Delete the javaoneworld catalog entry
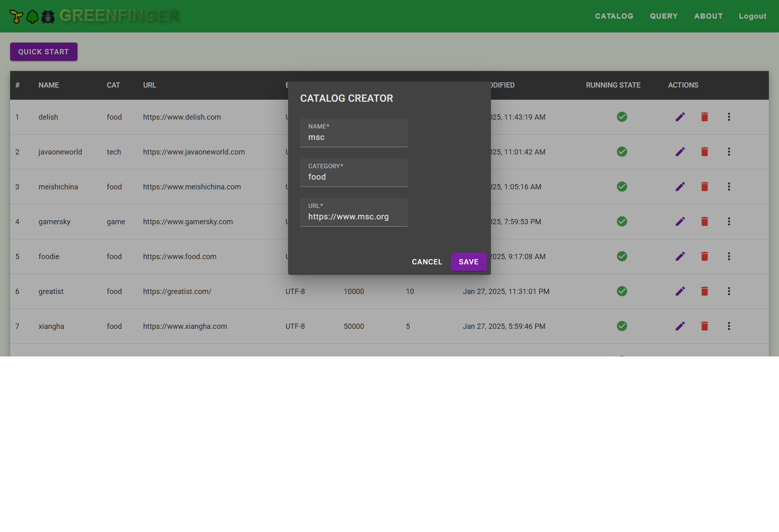The width and height of the screenshot is (779, 532). click(x=705, y=152)
